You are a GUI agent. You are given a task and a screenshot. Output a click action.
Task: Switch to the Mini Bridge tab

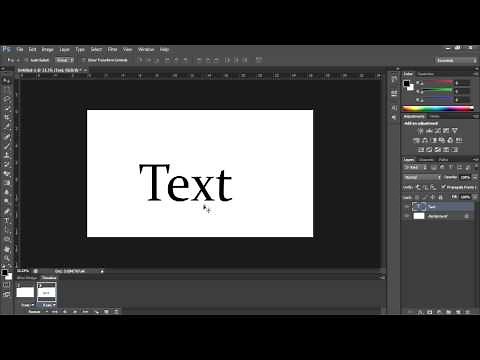[27, 278]
